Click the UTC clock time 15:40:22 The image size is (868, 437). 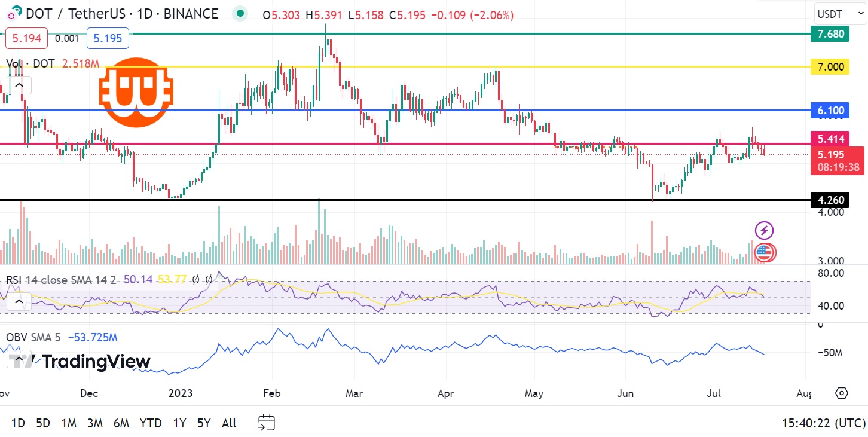click(823, 423)
